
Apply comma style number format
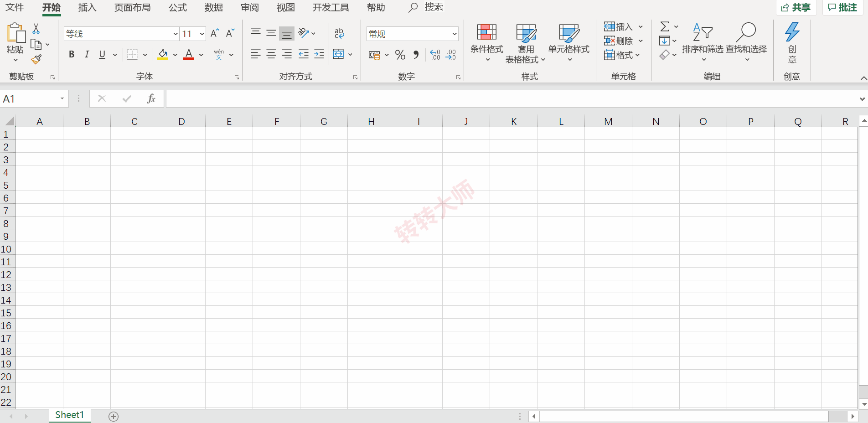pyautogui.click(x=416, y=55)
